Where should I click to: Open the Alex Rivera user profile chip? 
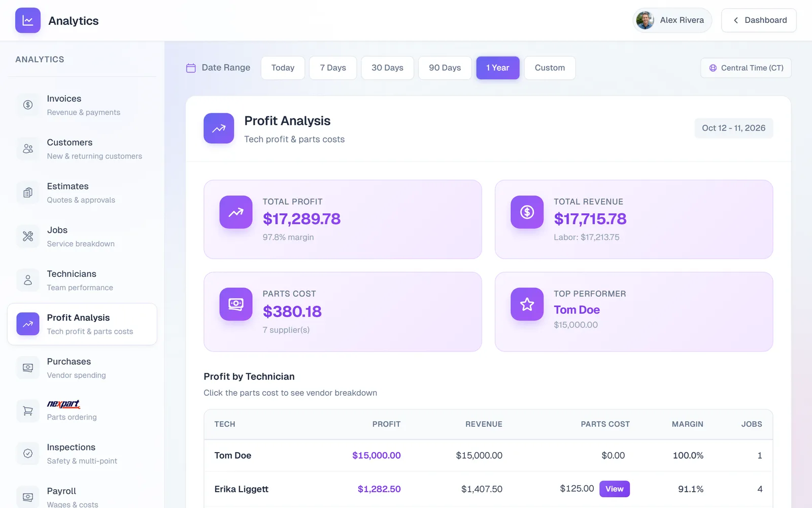tap(672, 20)
